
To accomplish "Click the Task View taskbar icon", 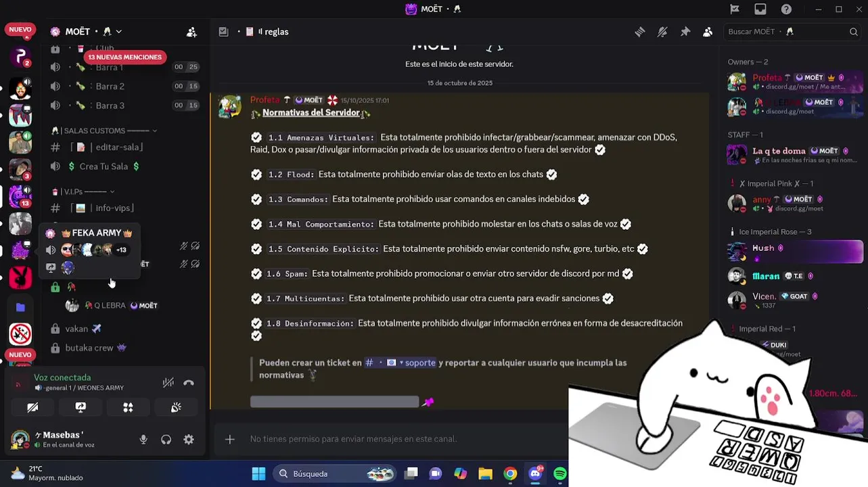I will pyautogui.click(x=411, y=474).
